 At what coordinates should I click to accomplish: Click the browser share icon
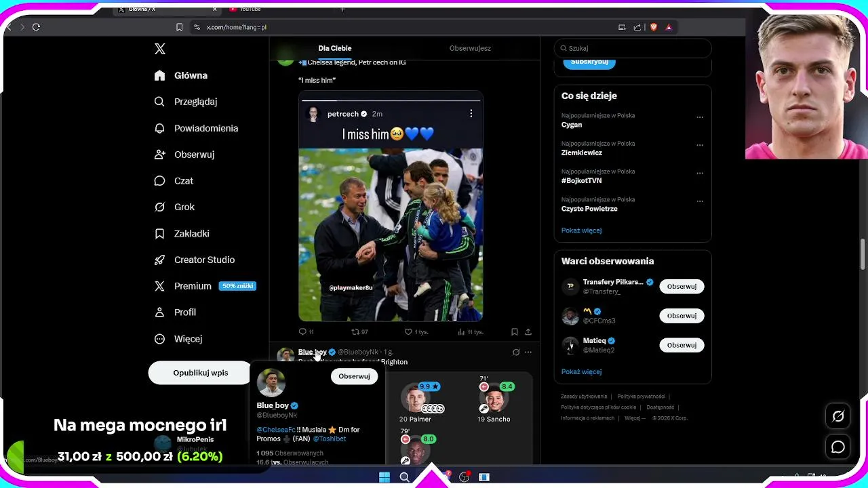637,27
